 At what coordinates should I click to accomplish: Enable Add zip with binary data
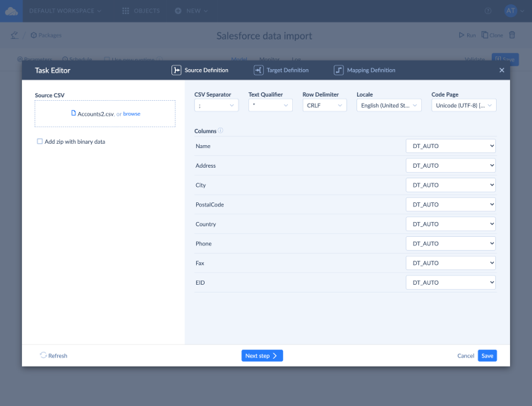(x=40, y=141)
